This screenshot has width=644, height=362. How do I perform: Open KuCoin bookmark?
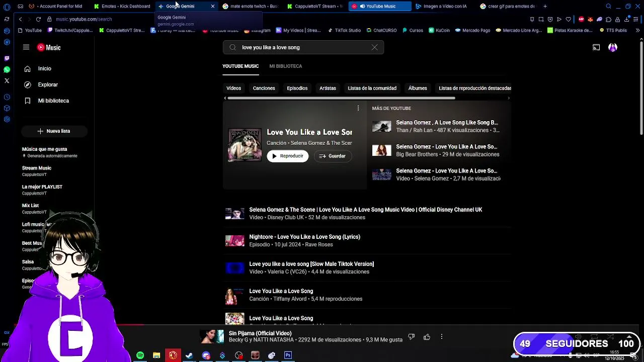[439, 30]
